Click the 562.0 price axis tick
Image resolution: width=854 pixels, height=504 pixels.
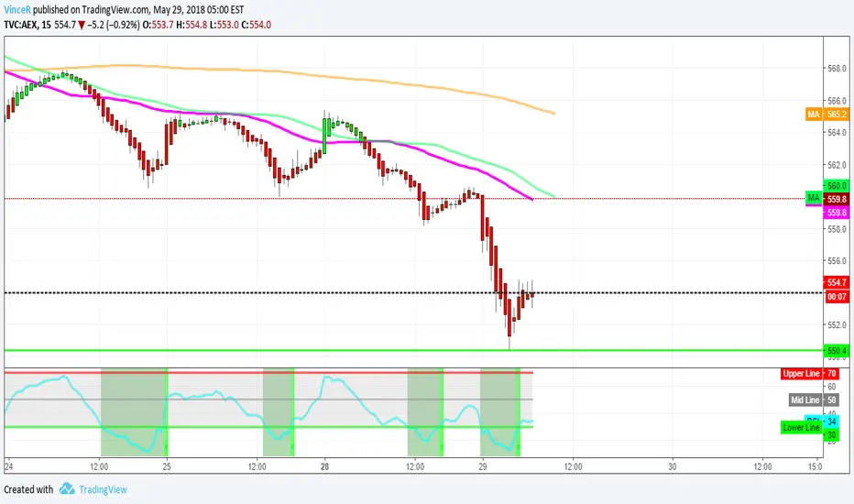point(838,165)
